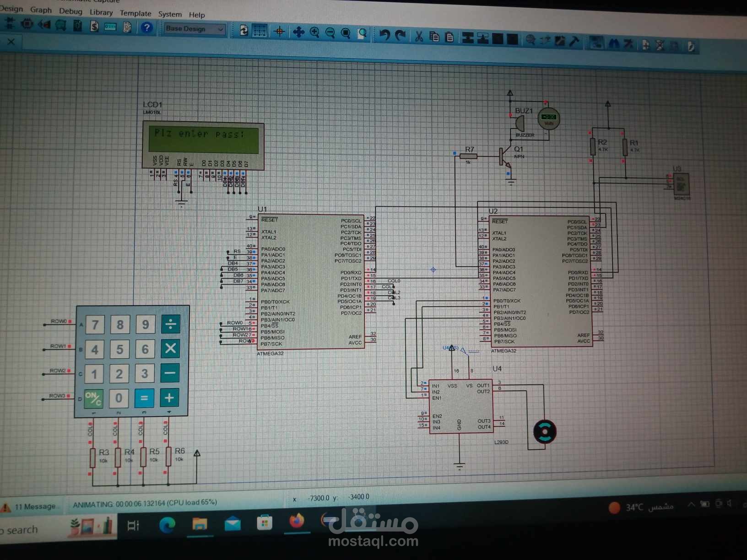Open File Explorer from the taskbar
This screenshot has width=747, height=560.
pyautogui.click(x=200, y=524)
